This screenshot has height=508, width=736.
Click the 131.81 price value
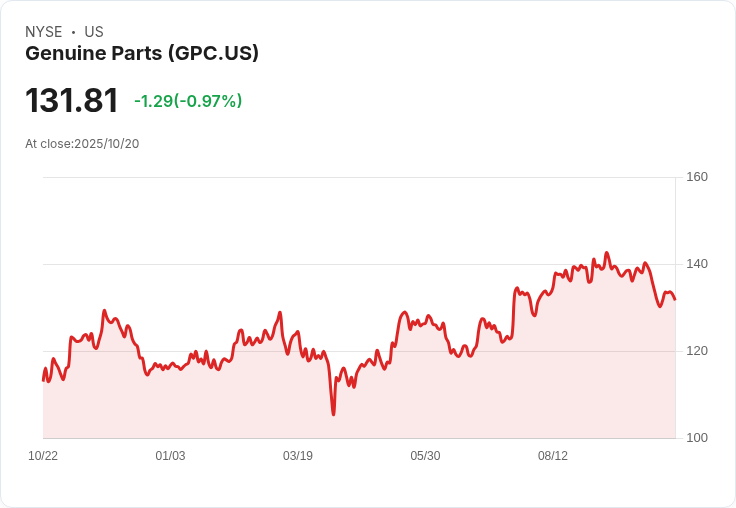click(x=71, y=101)
